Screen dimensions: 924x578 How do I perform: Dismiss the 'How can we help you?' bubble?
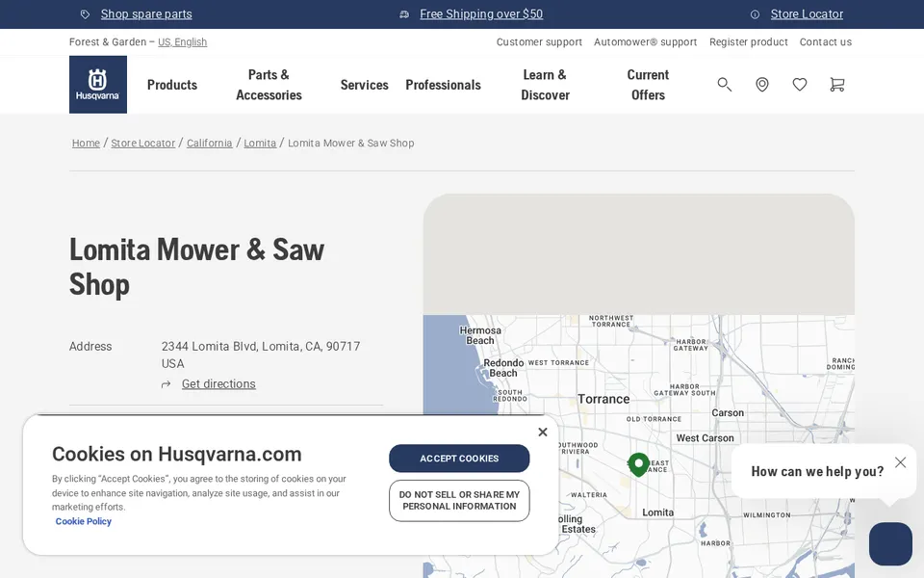901,462
